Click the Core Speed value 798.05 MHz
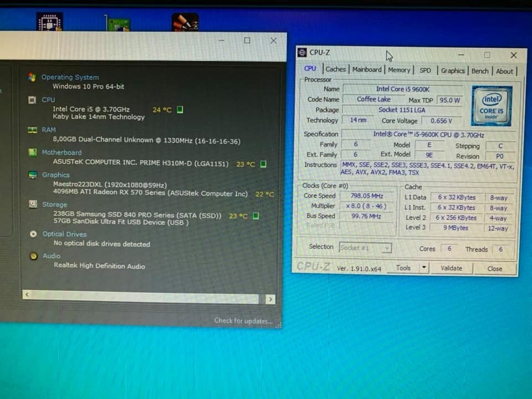This screenshot has width=532, height=399. pos(367,196)
